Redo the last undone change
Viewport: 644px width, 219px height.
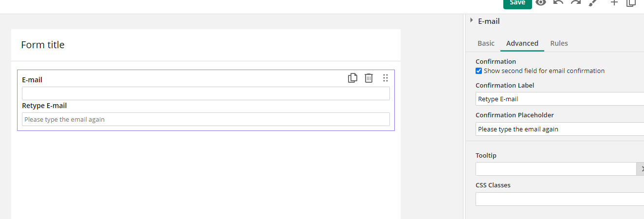(x=575, y=2)
